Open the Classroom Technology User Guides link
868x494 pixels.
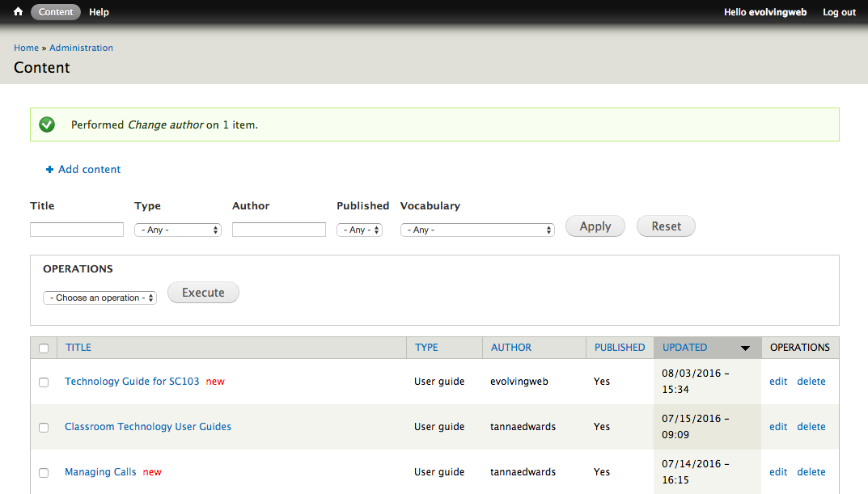pos(148,427)
